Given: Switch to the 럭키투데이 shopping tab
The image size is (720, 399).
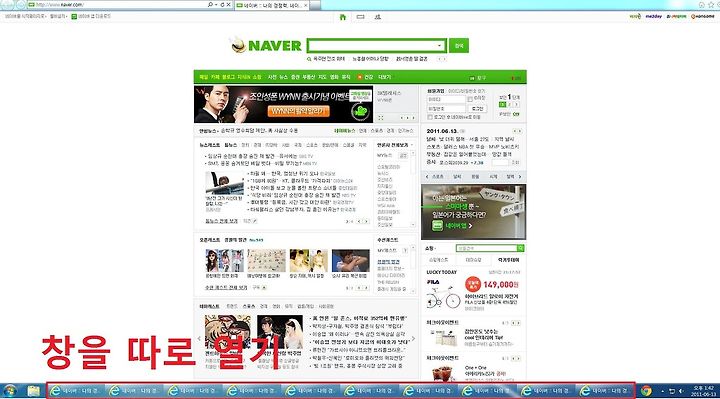Looking at the screenshot, I should 508,260.
